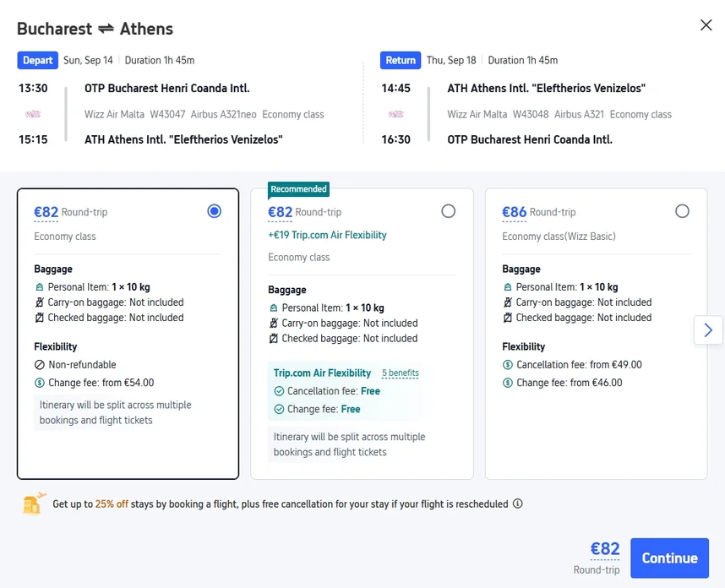Click the non-refundable icon in the first fare card
The image size is (725, 588).
(39, 365)
